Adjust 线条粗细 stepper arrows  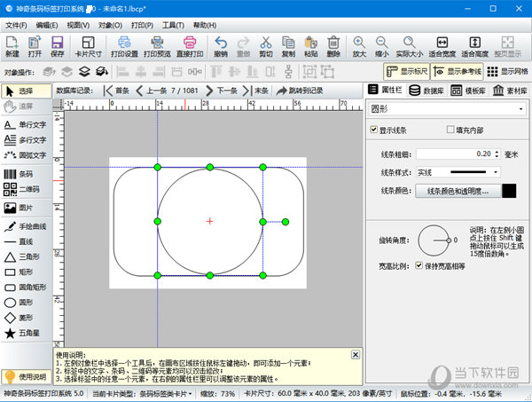click(497, 154)
